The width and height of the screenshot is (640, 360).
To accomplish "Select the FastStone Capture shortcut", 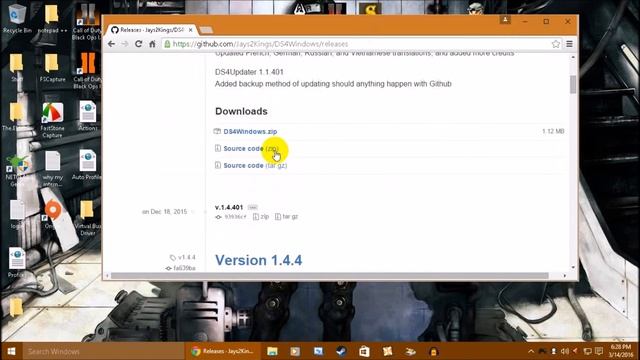I will [52, 120].
